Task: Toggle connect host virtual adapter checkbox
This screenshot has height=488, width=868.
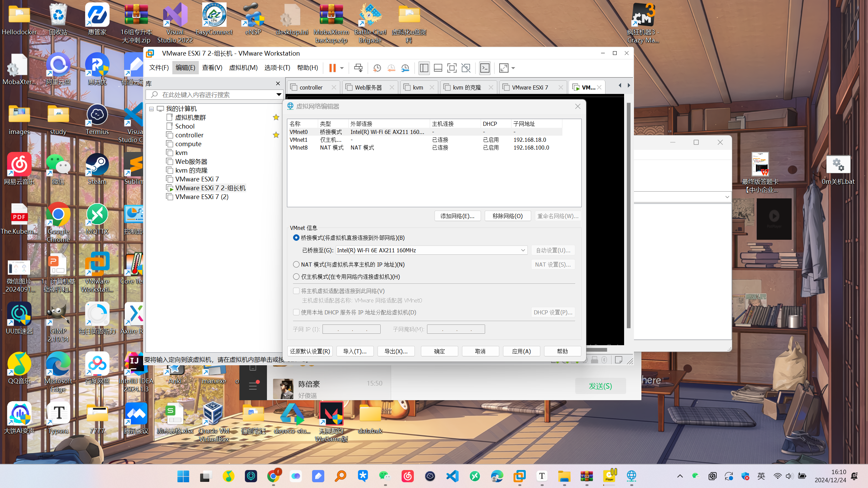Action: pyautogui.click(x=296, y=291)
